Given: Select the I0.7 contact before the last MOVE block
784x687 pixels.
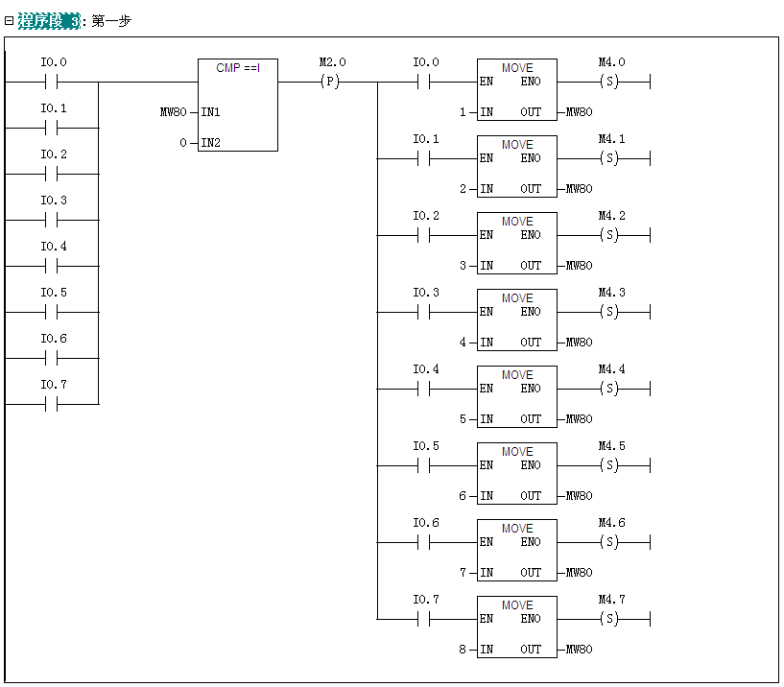Looking at the screenshot, I should click(x=424, y=619).
